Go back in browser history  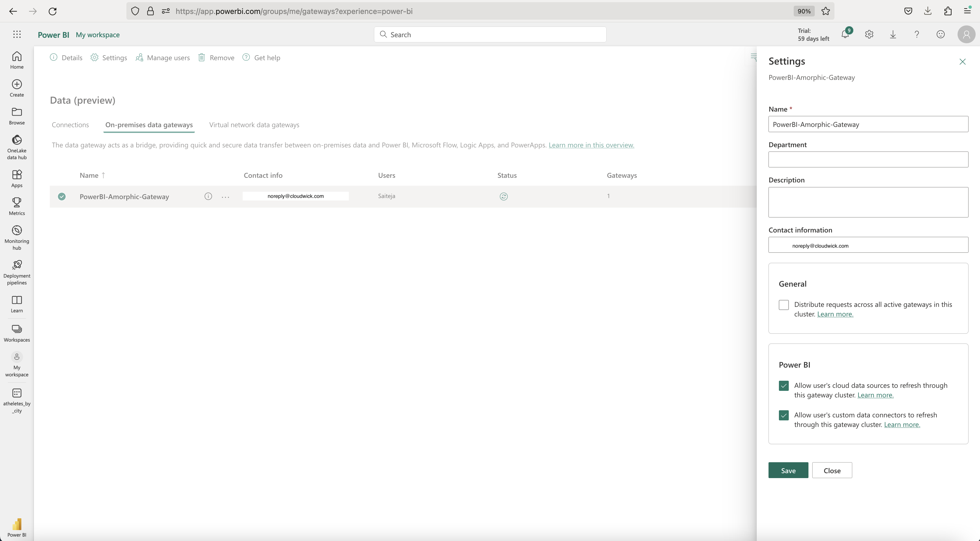tap(13, 11)
